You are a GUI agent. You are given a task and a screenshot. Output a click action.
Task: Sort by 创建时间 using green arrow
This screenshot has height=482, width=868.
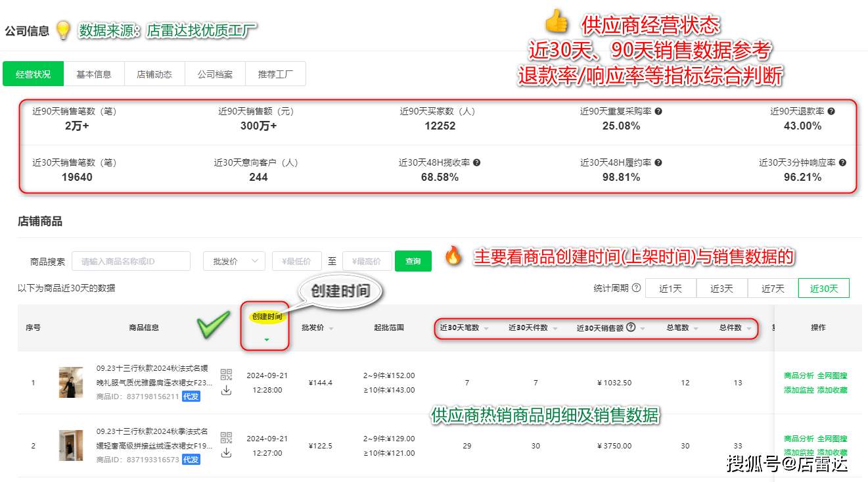coord(266,340)
